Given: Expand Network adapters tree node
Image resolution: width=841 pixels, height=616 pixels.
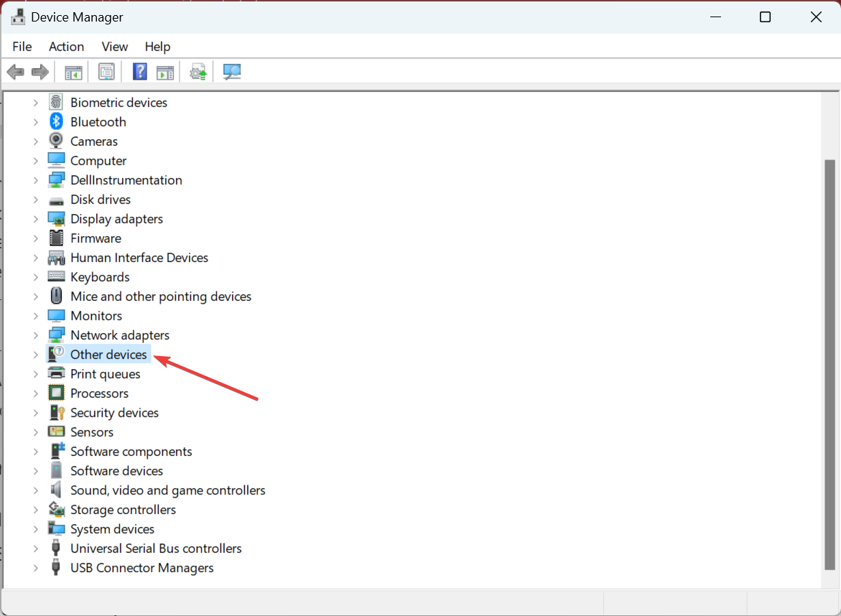Looking at the screenshot, I should tap(36, 335).
